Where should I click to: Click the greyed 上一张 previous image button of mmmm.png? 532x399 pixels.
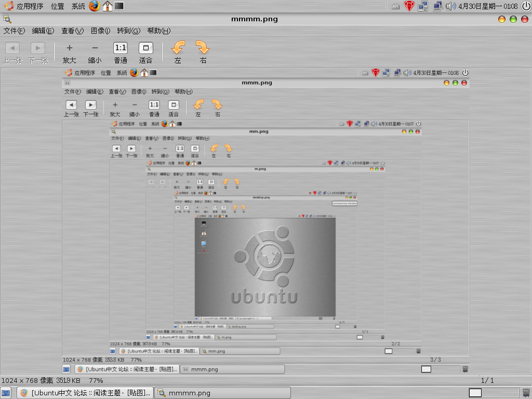[12, 52]
